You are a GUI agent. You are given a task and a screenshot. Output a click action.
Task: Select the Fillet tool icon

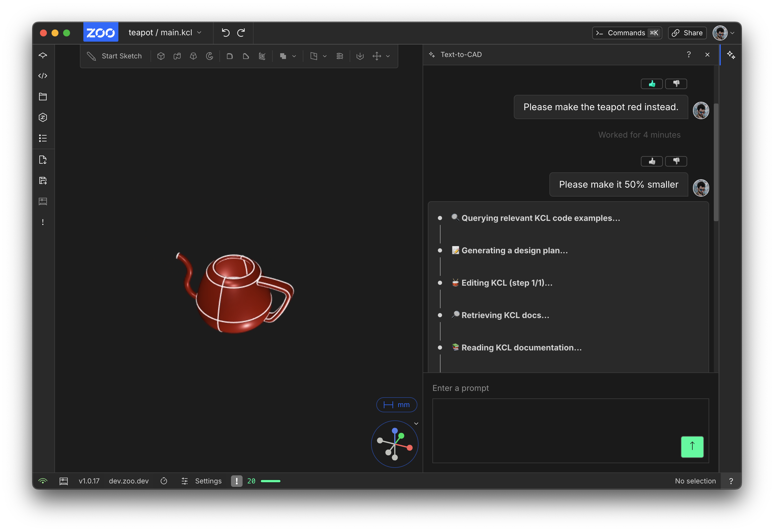click(x=230, y=56)
